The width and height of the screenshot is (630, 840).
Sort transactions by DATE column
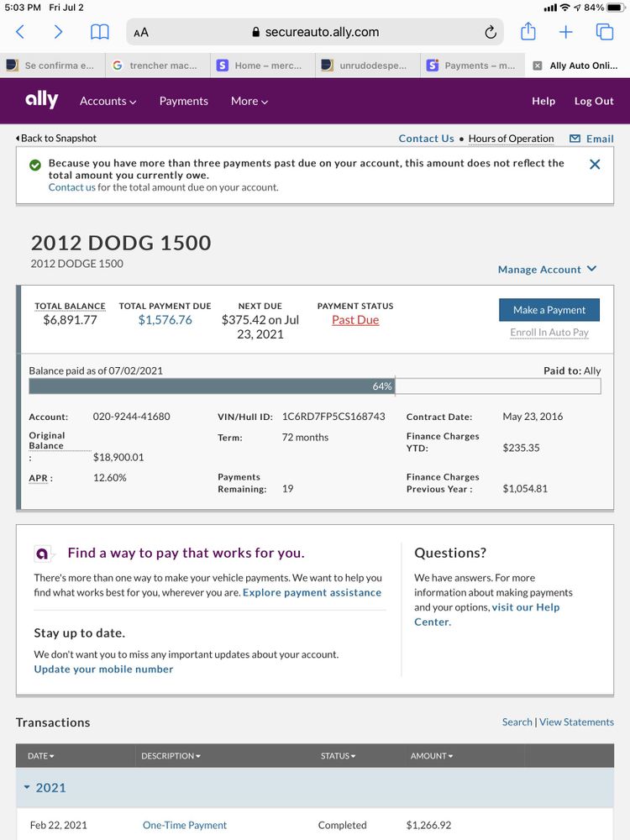tap(40, 756)
